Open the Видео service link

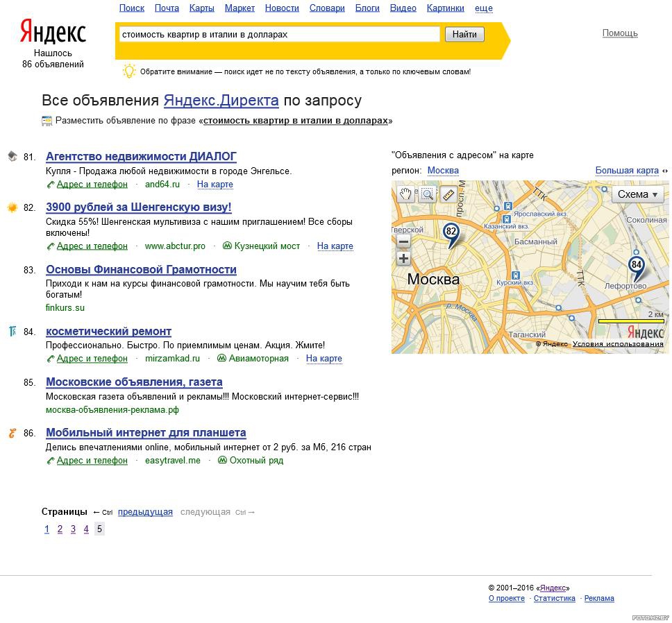403,8
